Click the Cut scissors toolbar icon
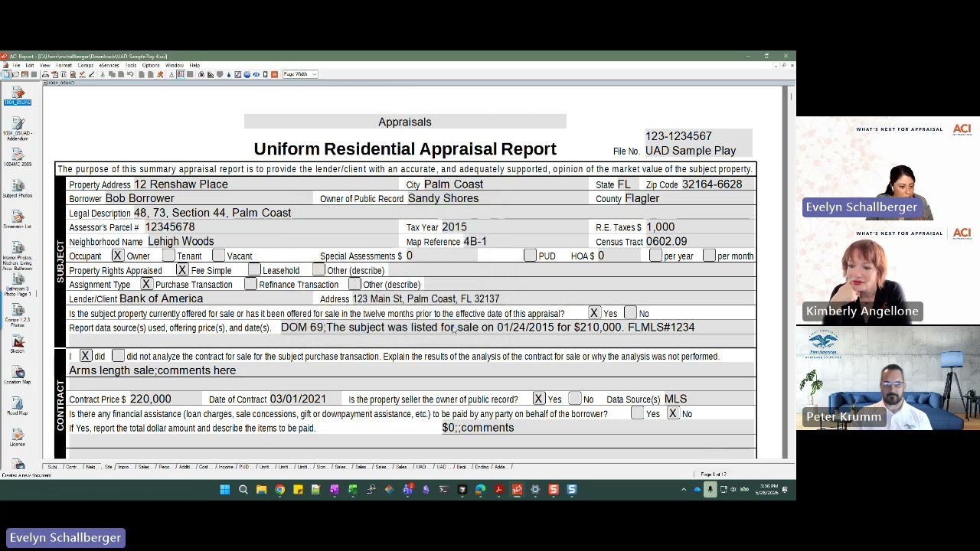 point(103,74)
